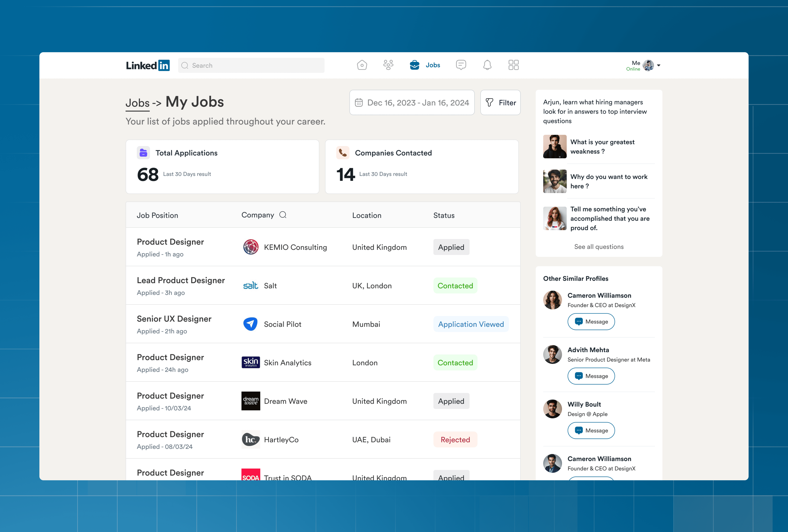This screenshot has width=788, height=532.
Task: Click the Home icon in navbar
Action: pyautogui.click(x=362, y=65)
